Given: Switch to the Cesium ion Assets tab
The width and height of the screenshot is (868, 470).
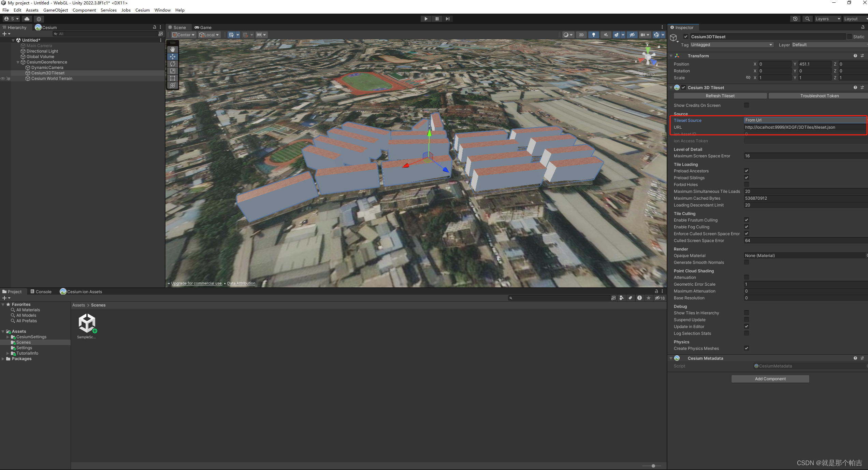Looking at the screenshot, I should pos(81,291).
